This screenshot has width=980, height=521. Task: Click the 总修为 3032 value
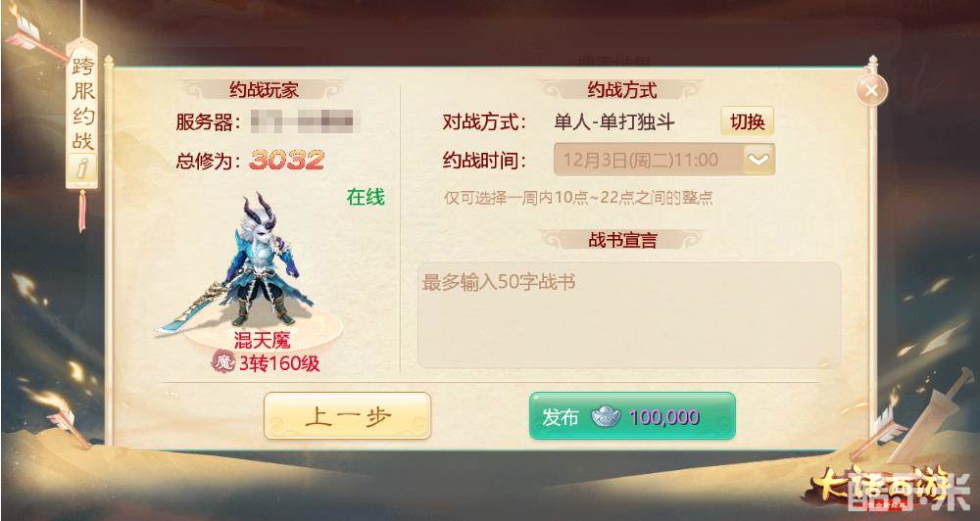pyautogui.click(x=287, y=161)
